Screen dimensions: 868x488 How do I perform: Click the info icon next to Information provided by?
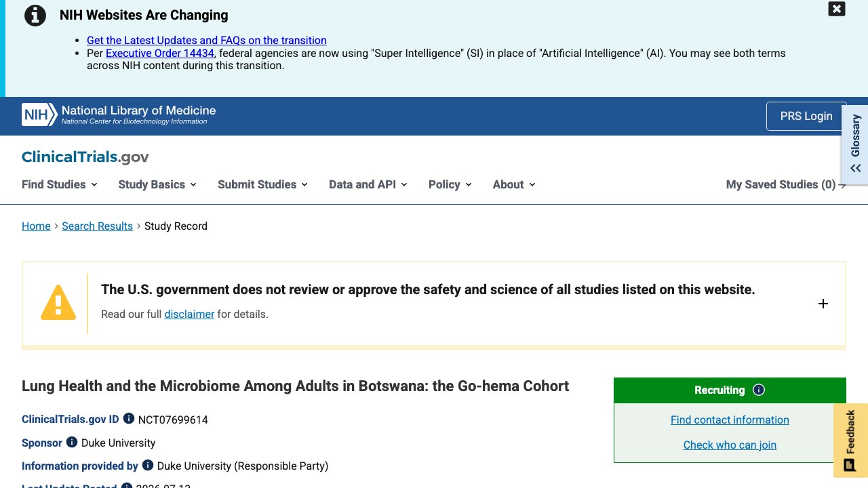[147, 465]
